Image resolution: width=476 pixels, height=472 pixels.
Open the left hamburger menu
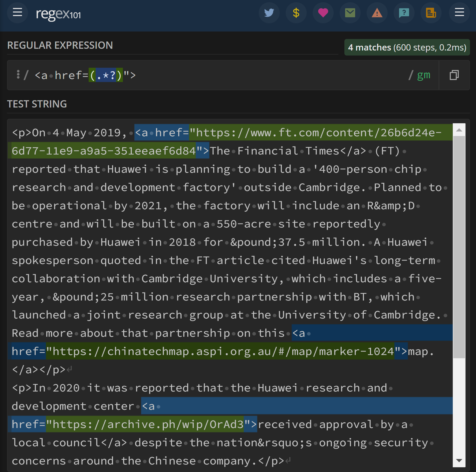click(x=17, y=12)
